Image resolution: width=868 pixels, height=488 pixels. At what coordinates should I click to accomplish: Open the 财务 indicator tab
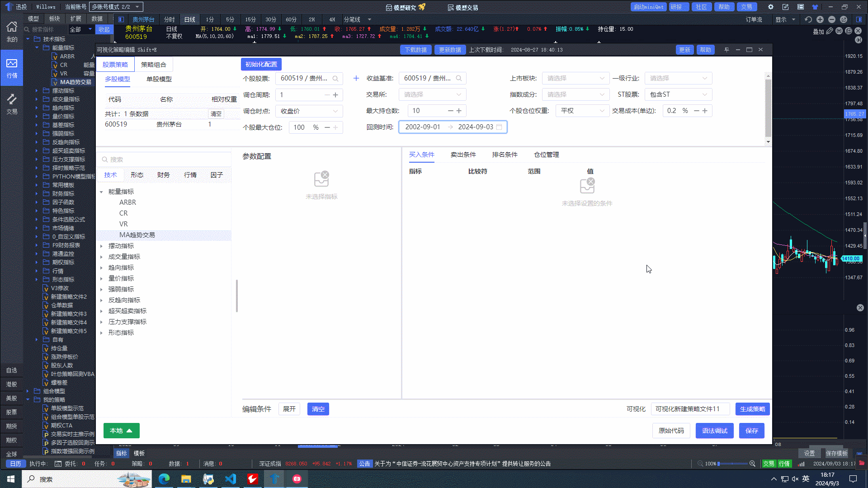pos(163,175)
